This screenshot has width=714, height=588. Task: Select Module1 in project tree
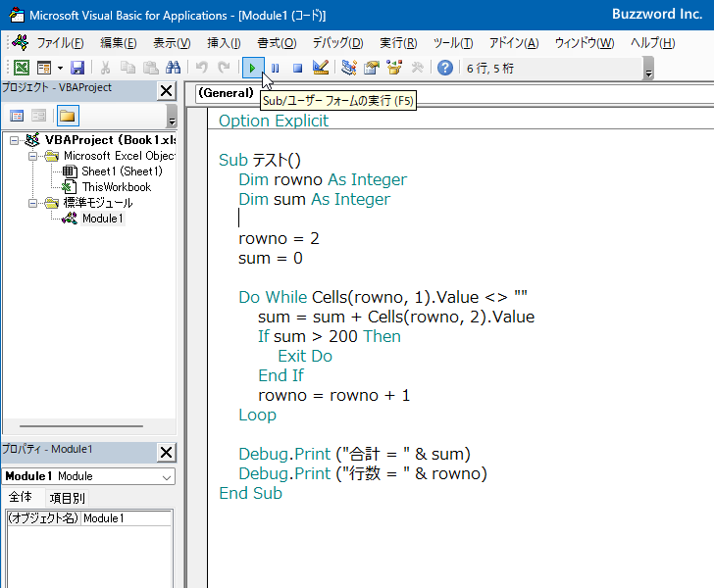tap(102, 219)
